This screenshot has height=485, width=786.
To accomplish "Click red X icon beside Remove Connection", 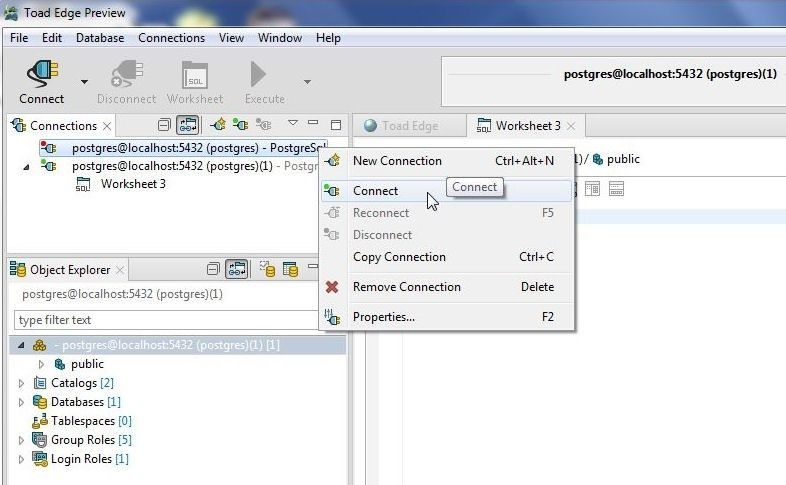I will (x=332, y=287).
